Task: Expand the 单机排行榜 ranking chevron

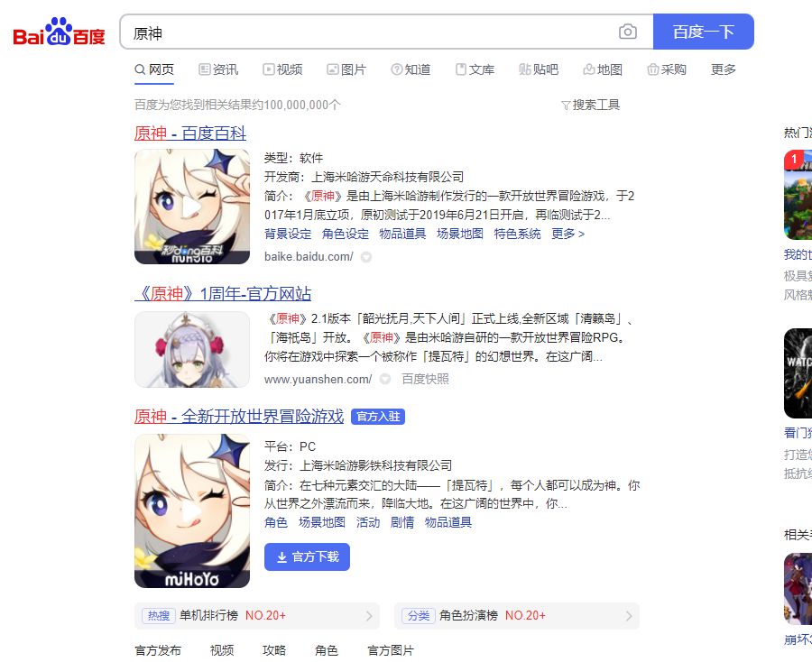Action: pyautogui.click(x=369, y=616)
